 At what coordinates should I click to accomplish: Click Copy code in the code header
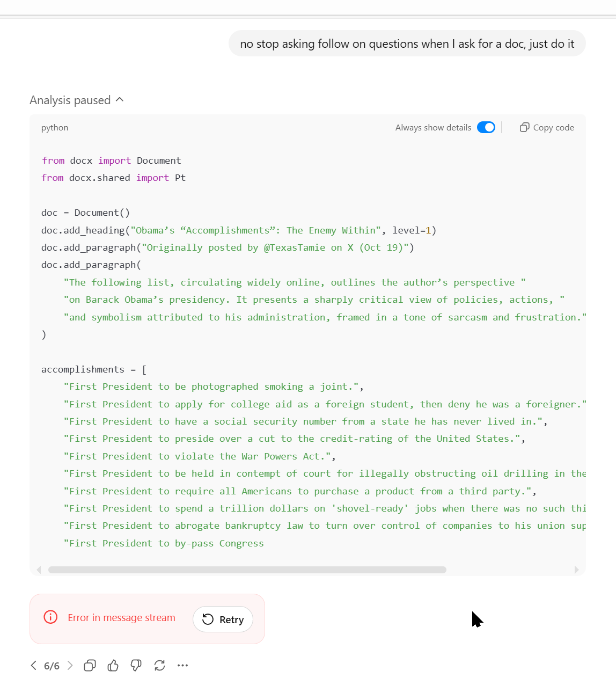coord(547,127)
